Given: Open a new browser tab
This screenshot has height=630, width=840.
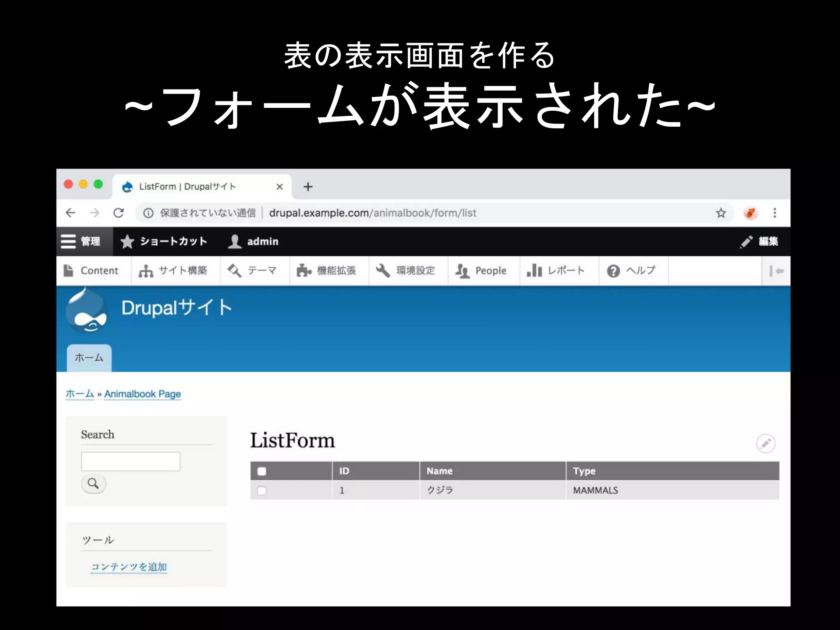Looking at the screenshot, I should coord(308,187).
